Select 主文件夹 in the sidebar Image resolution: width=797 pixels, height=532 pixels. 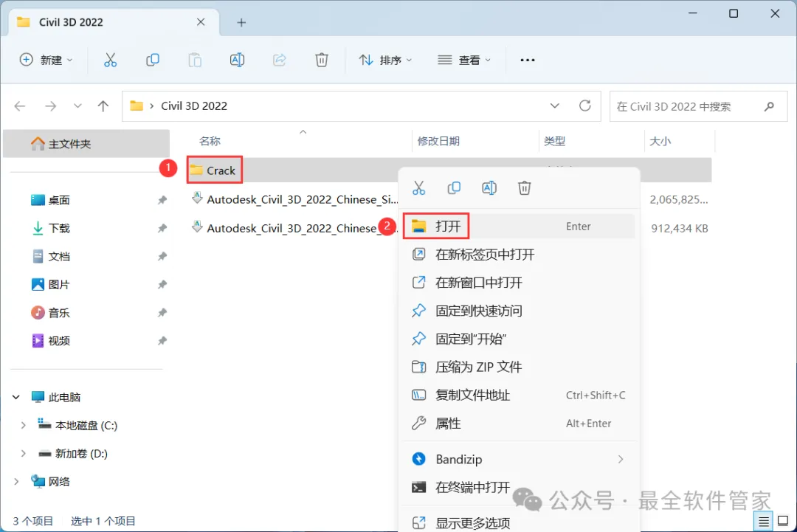coord(86,144)
